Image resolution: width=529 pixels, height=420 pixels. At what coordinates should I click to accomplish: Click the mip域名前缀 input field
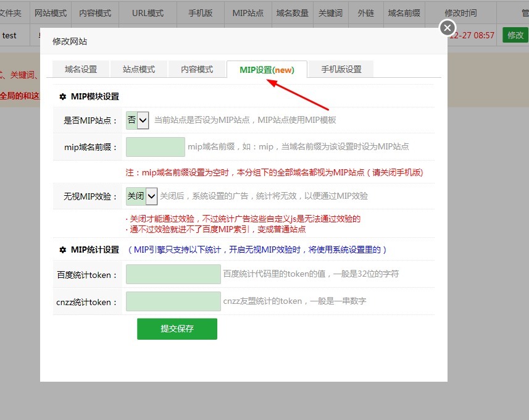click(155, 147)
